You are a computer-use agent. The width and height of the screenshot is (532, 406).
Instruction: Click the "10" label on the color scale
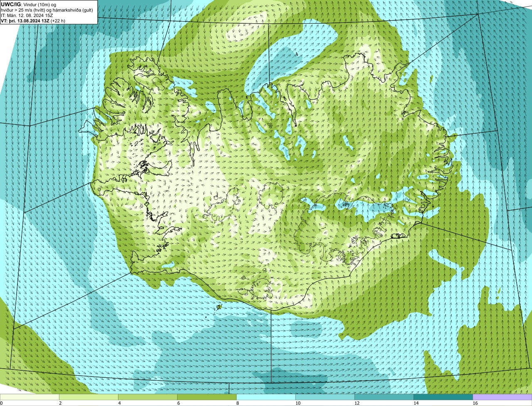tap(297, 403)
